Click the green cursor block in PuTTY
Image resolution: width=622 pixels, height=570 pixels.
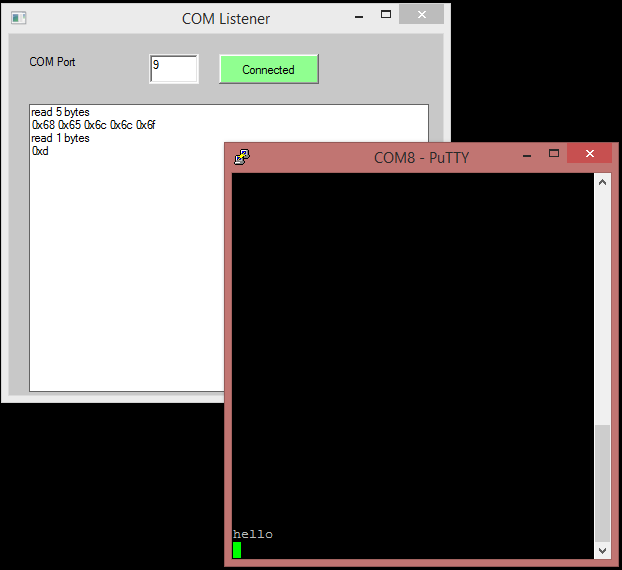tap(237, 550)
